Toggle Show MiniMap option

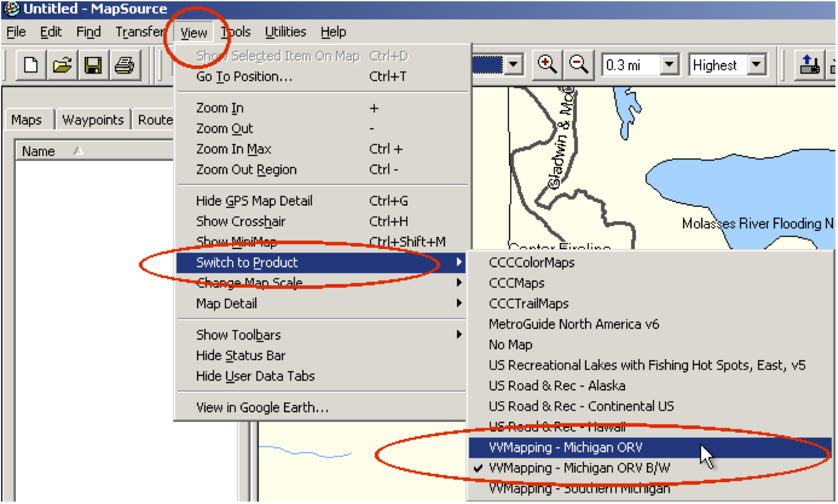coord(321,241)
